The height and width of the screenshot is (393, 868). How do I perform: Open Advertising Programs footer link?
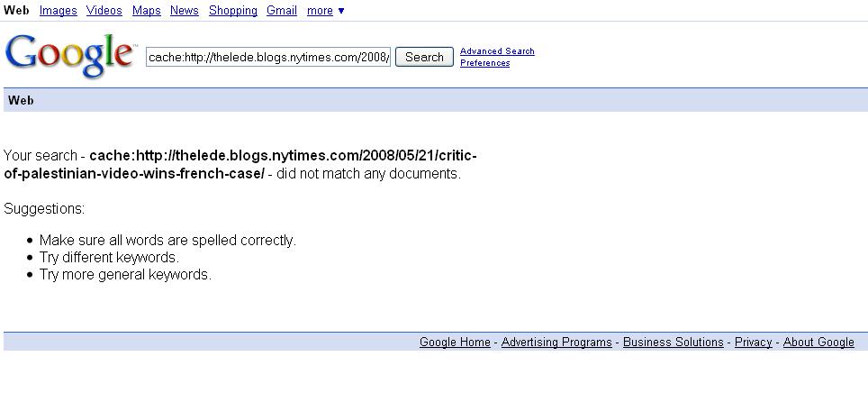[556, 342]
